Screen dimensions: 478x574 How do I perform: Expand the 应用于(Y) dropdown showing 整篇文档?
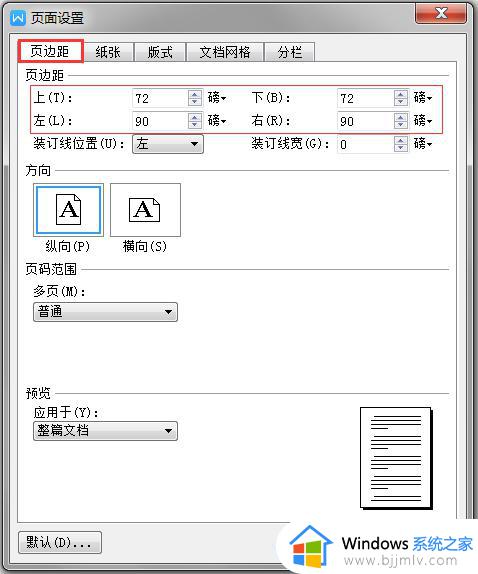point(105,431)
